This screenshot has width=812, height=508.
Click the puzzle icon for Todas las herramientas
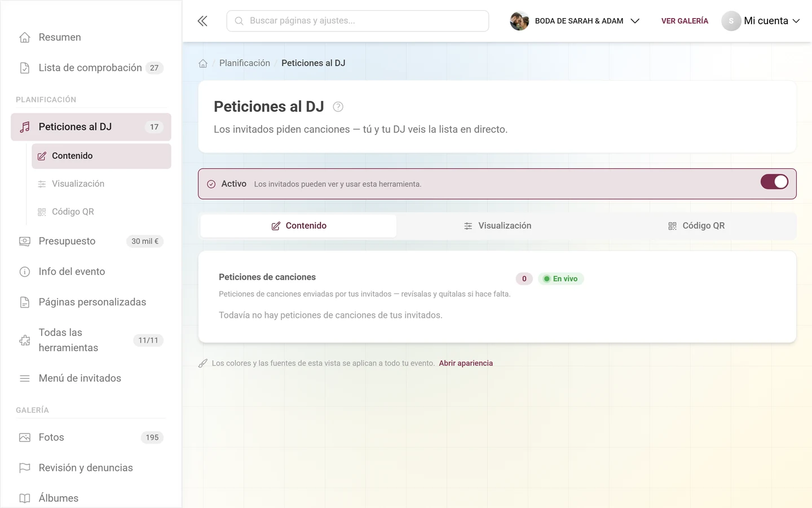point(25,340)
